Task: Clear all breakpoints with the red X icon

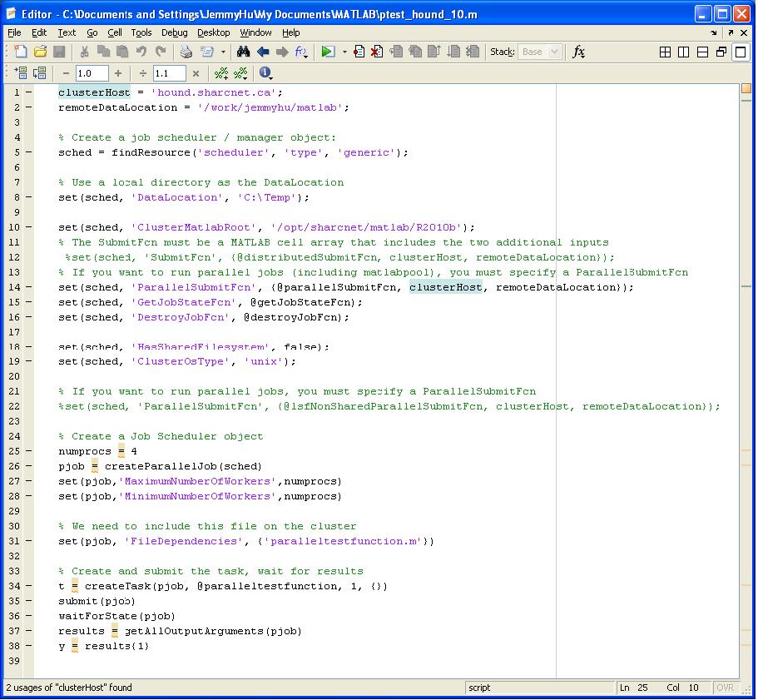Action: pyautogui.click(x=377, y=52)
